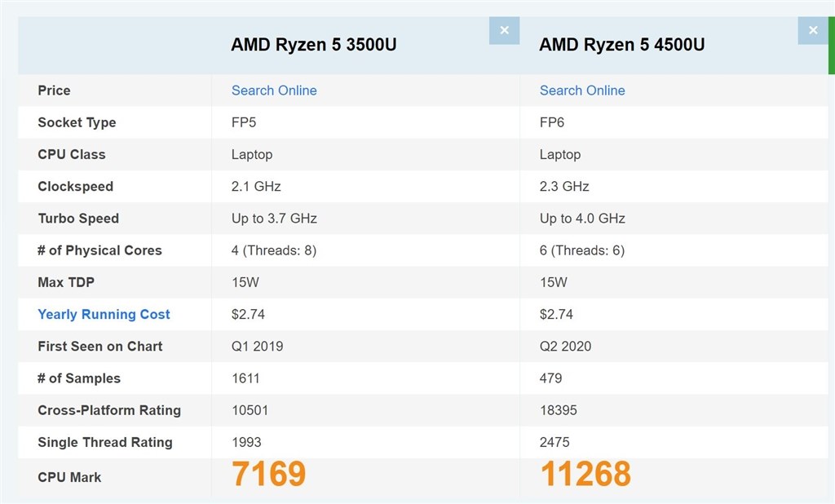Select the Q2 2020 First Seen value
835x504 pixels.
566,346
